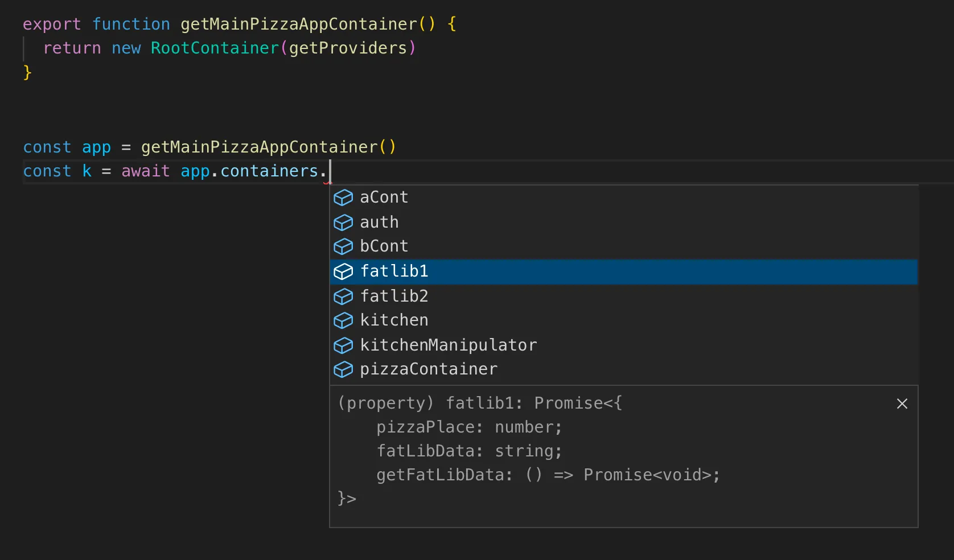Select fatlib2 in the suggestions list
The width and height of the screenshot is (954, 560).
394,297
